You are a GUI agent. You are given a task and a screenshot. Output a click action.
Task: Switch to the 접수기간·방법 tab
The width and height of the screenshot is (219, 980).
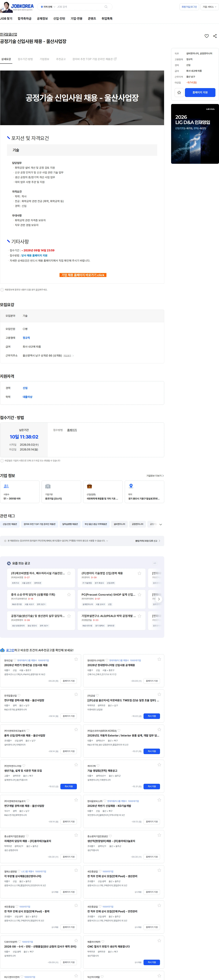(x=25, y=59)
